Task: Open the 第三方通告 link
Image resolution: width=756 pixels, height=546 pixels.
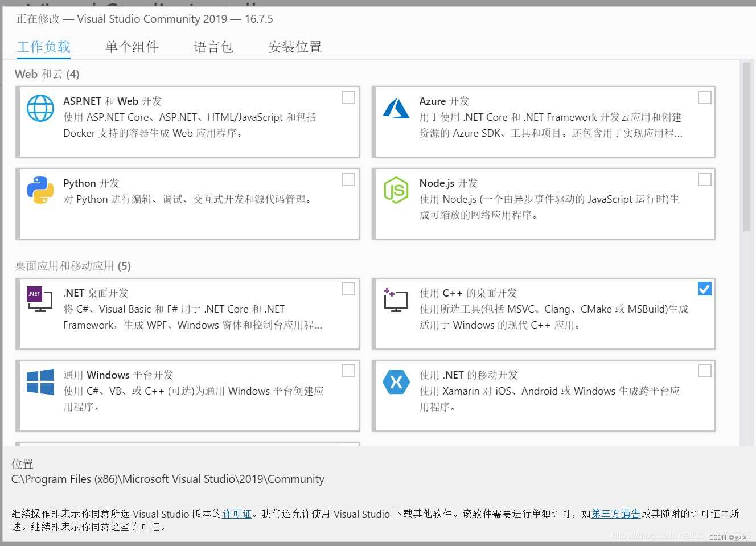Action: (616, 514)
